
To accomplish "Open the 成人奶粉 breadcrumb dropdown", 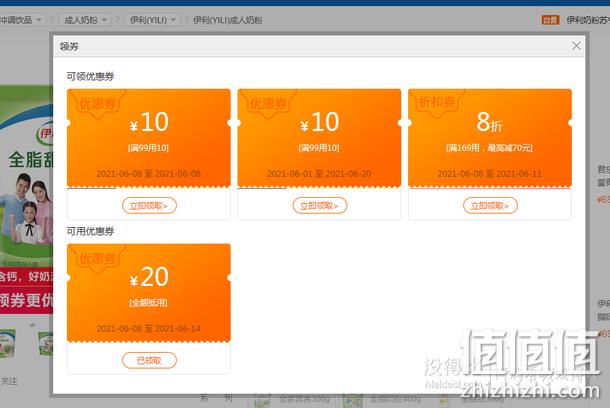I will pos(85,19).
